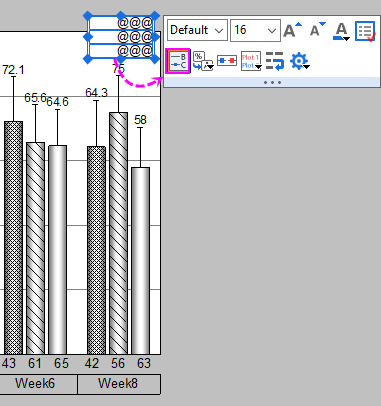Screen dimensions: 381x406
Task: Click the tick label 43
Action: click(9, 363)
